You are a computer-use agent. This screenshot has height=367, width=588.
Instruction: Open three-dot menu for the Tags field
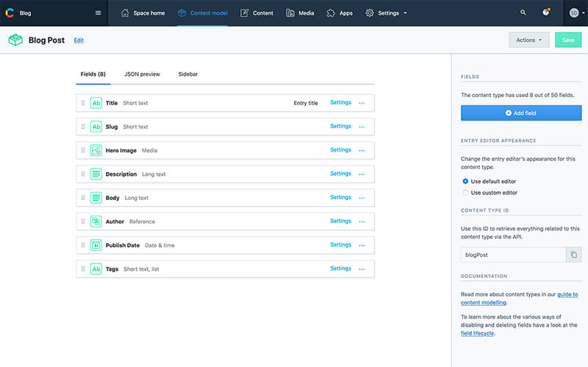[x=362, y=268]
